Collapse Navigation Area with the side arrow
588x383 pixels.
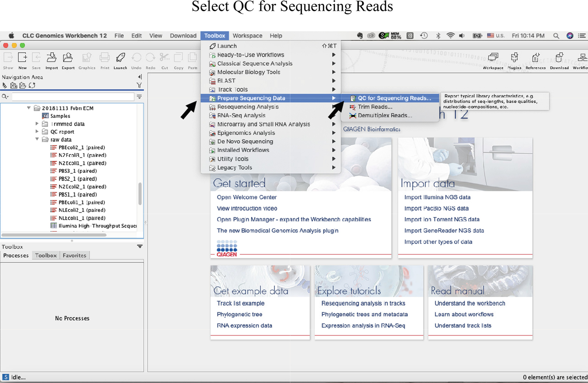[140, 77]
